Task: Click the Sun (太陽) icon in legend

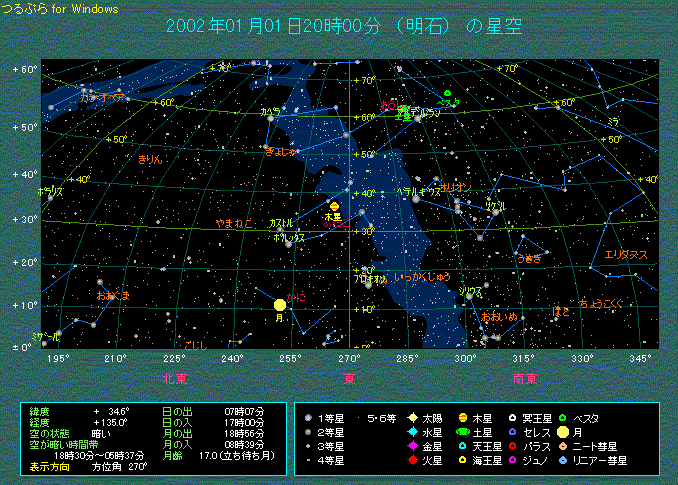Action: (x=411, y=416)
